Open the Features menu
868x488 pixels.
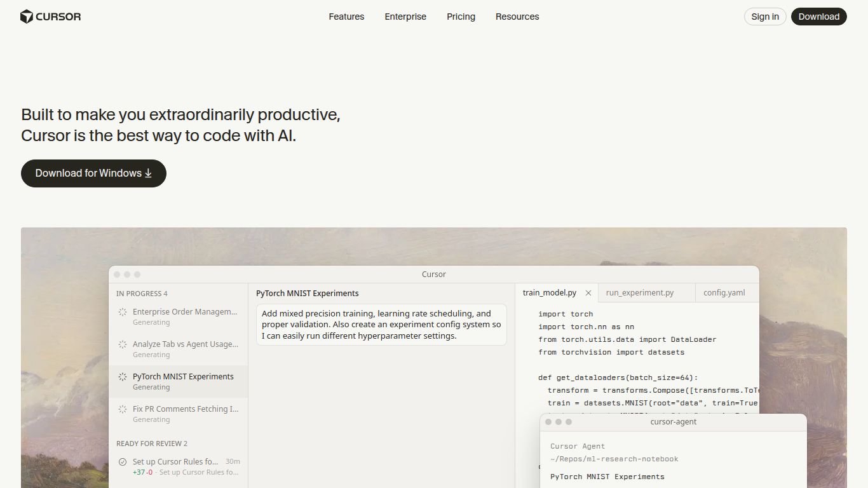[x=346, y=17]
